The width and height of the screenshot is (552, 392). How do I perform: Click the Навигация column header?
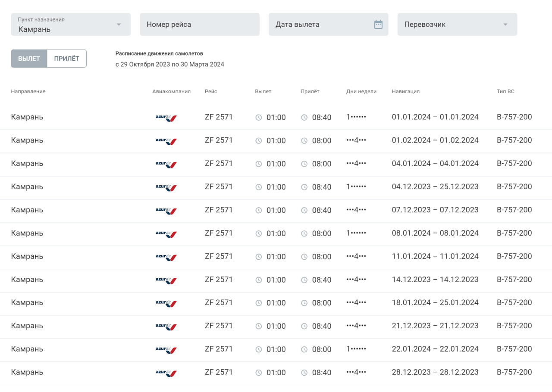pos(405,91)
